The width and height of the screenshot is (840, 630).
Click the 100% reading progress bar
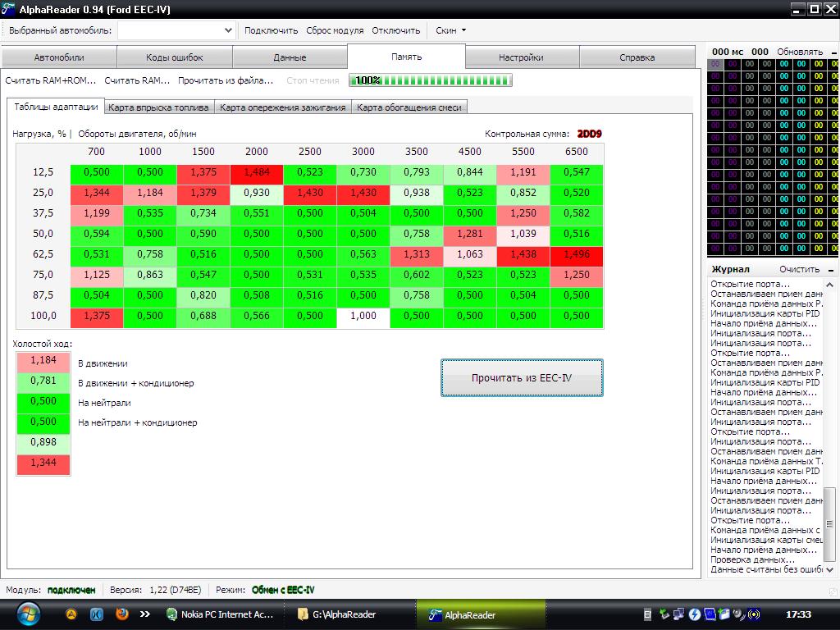pyautogui.click(x=431, y=80)
